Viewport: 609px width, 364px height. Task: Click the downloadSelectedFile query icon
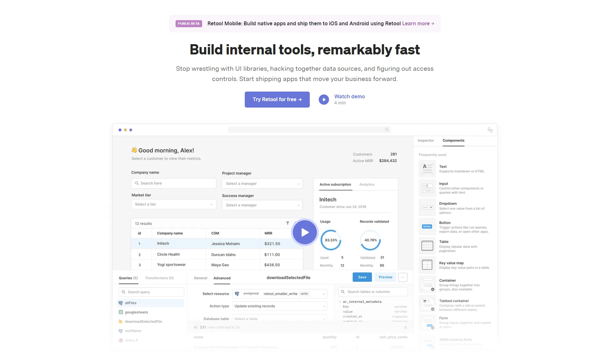pyautogui.click(x=121, y=321)
